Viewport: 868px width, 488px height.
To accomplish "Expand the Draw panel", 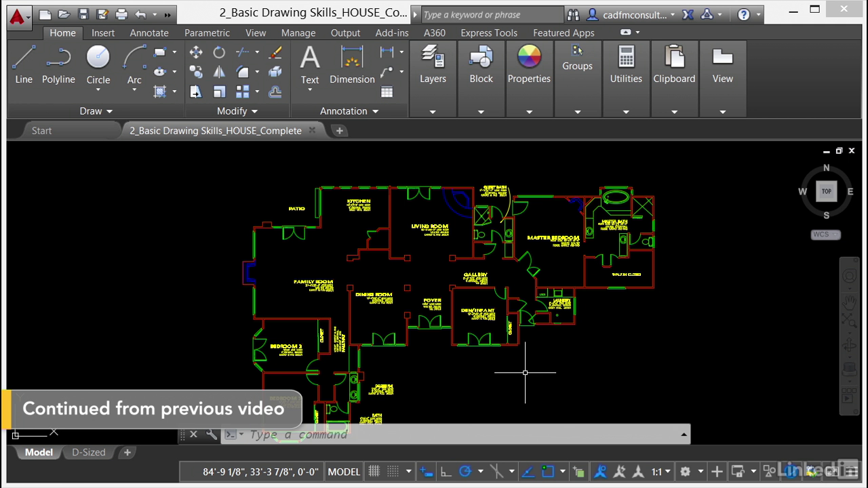I will [x=96, y=111].
